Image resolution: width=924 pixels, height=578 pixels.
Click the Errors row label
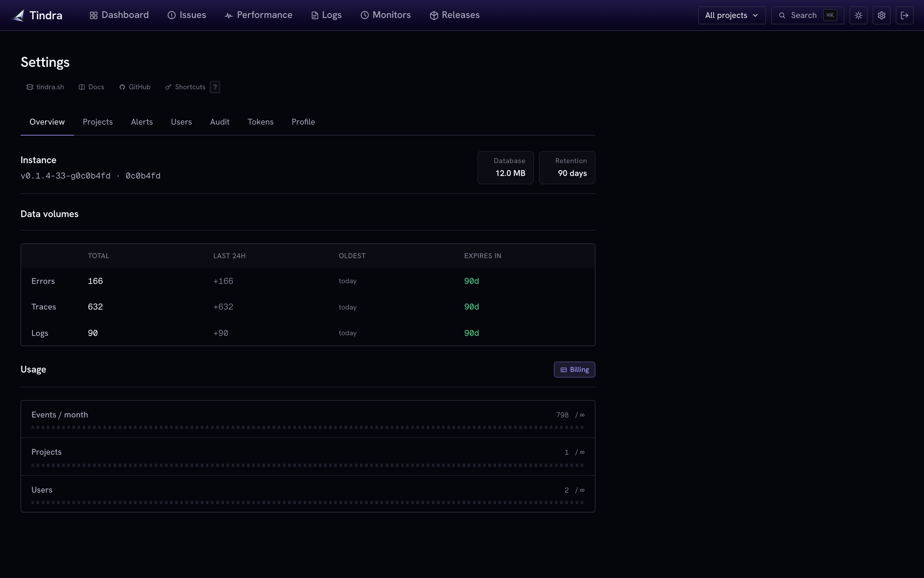coord(43,281)
